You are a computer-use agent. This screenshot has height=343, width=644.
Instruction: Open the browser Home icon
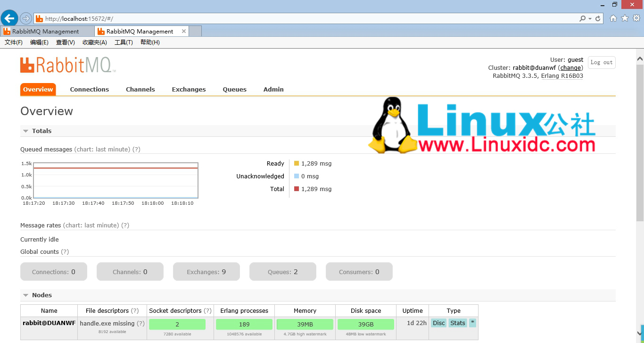click(613, 18)
